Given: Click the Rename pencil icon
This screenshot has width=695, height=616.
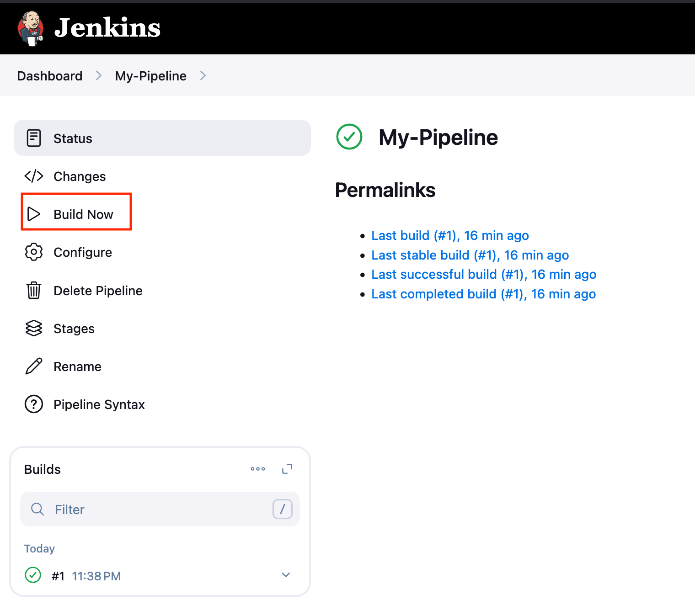Looking at the screenshot, I should tap(34, 366).
